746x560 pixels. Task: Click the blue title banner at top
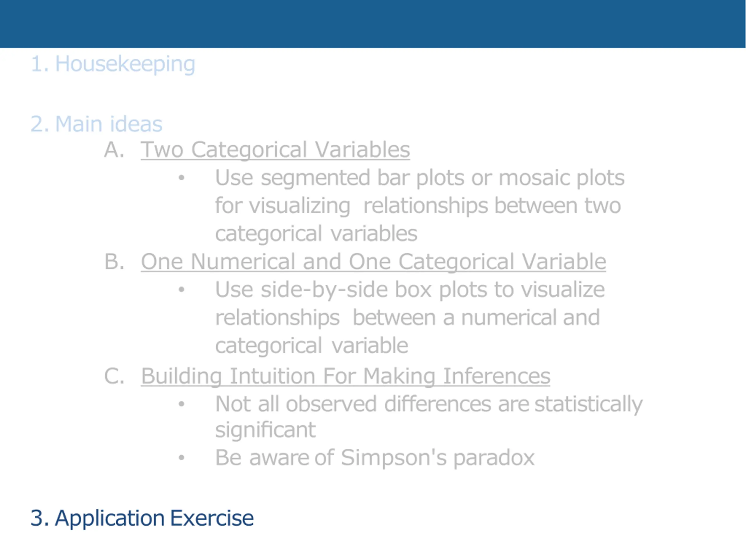pyautogui.click(x=373, y=24)
